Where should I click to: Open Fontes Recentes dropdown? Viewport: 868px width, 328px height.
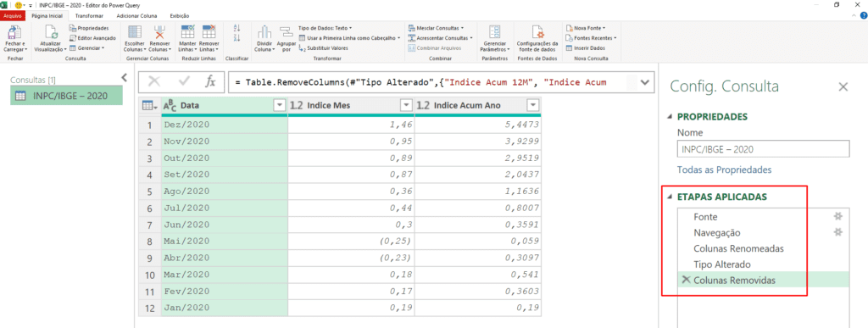pyautogui.click(x=591, y=38)
